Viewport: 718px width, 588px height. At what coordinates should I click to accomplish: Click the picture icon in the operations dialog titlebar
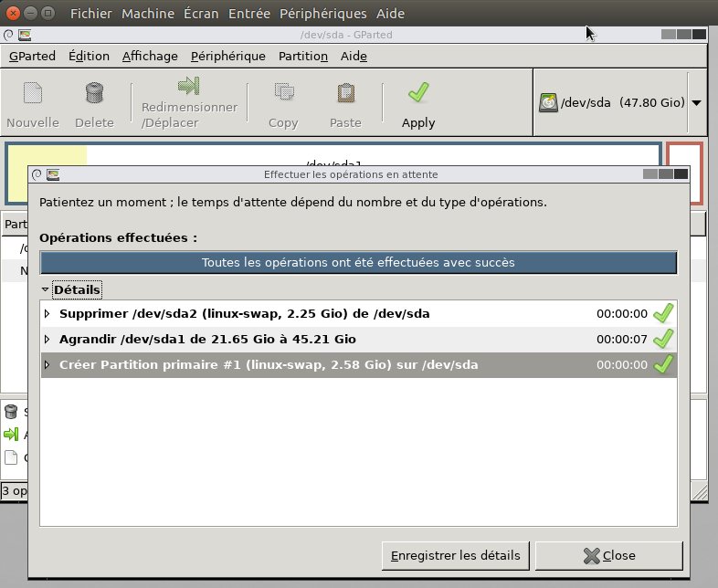point(53,174)
